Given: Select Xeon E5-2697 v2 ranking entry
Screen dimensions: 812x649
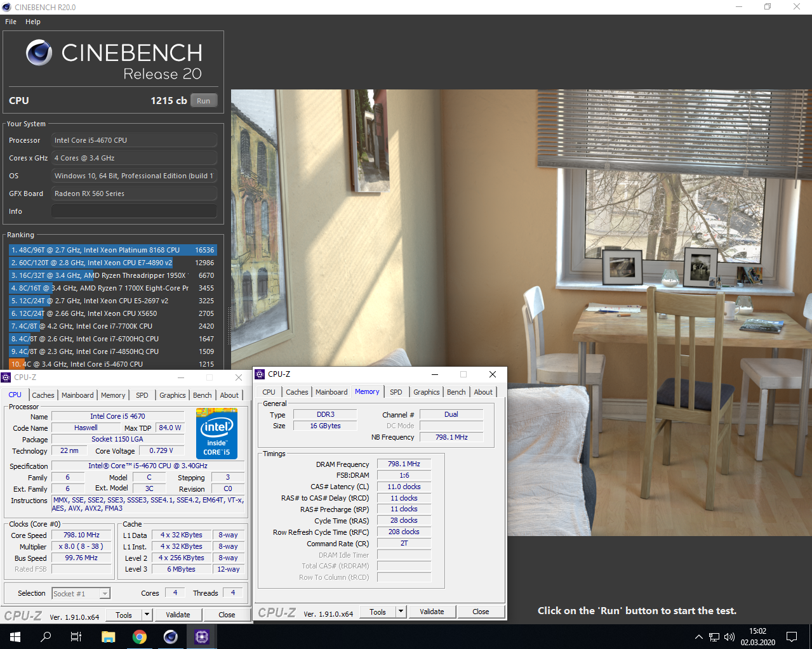Looking at the screenshot, I should (x=113, y=301).
